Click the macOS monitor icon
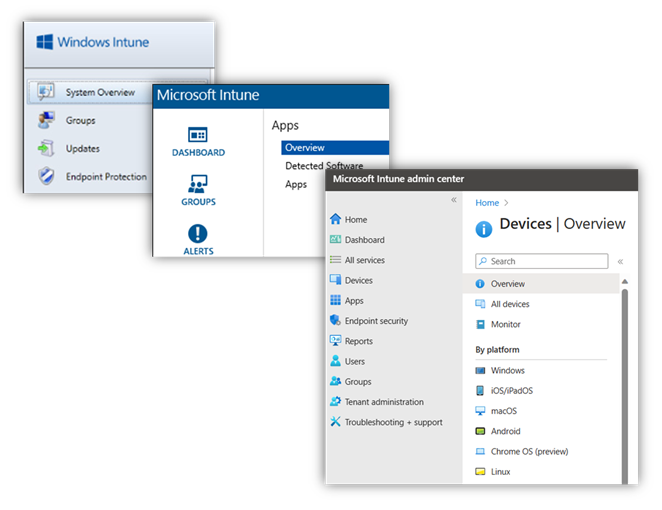Image resolution: width=662 pixels, height=510 pixels. coord(480,411)
